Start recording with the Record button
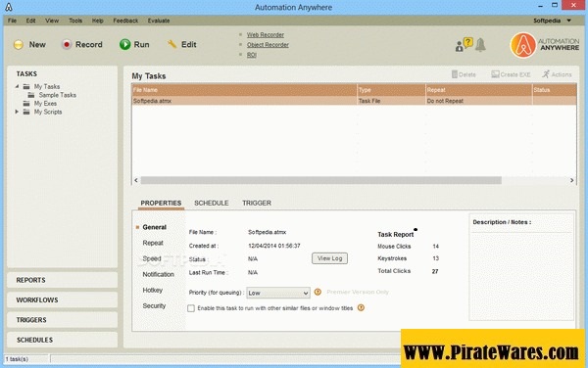Viewport: 588px width, 368px height. coord(82,45)
